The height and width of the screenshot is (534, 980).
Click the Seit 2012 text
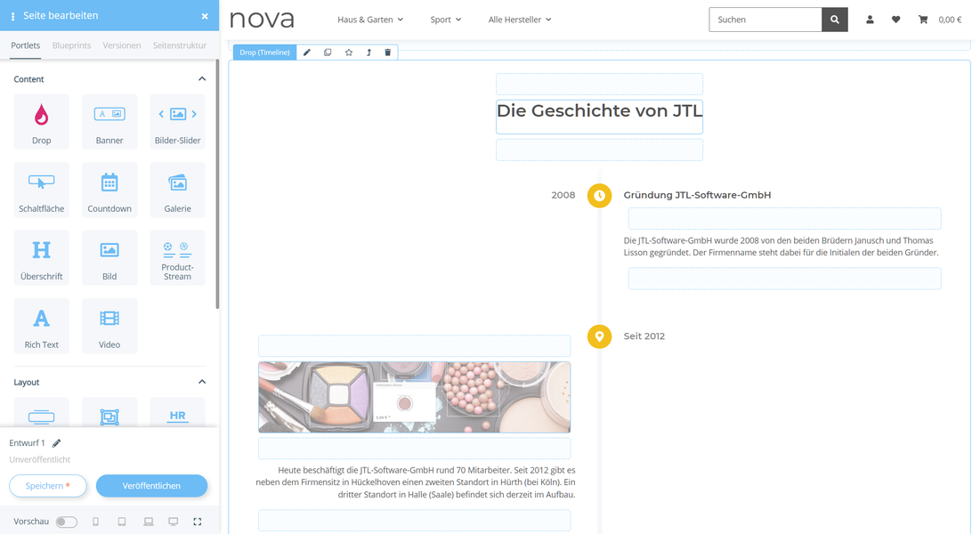[644, 336]
